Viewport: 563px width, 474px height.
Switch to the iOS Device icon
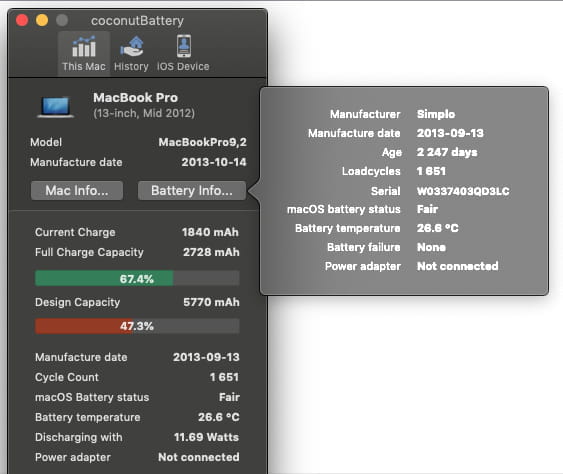(x=184, y=46)
